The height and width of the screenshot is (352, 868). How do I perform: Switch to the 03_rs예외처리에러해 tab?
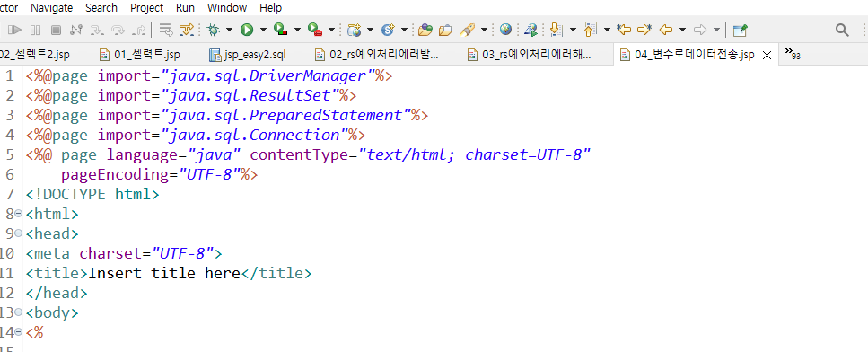530,55
